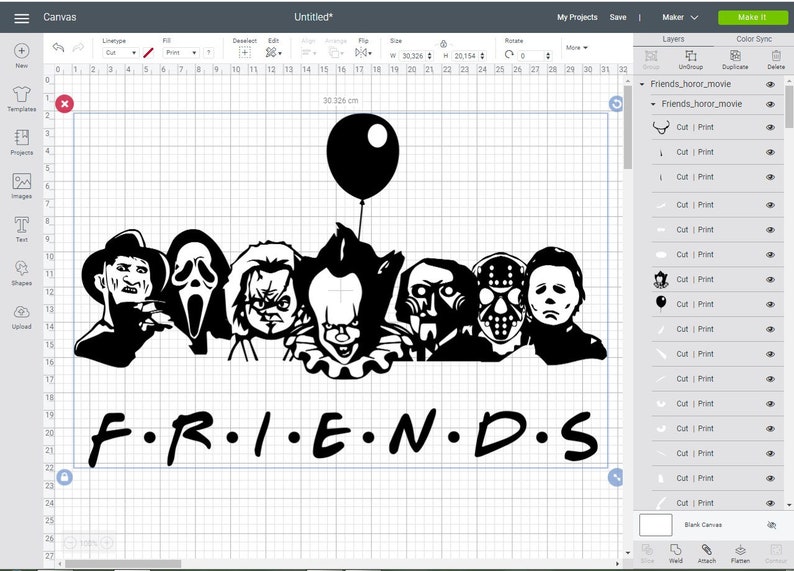Click the Duplicate icon

[735, 56]
